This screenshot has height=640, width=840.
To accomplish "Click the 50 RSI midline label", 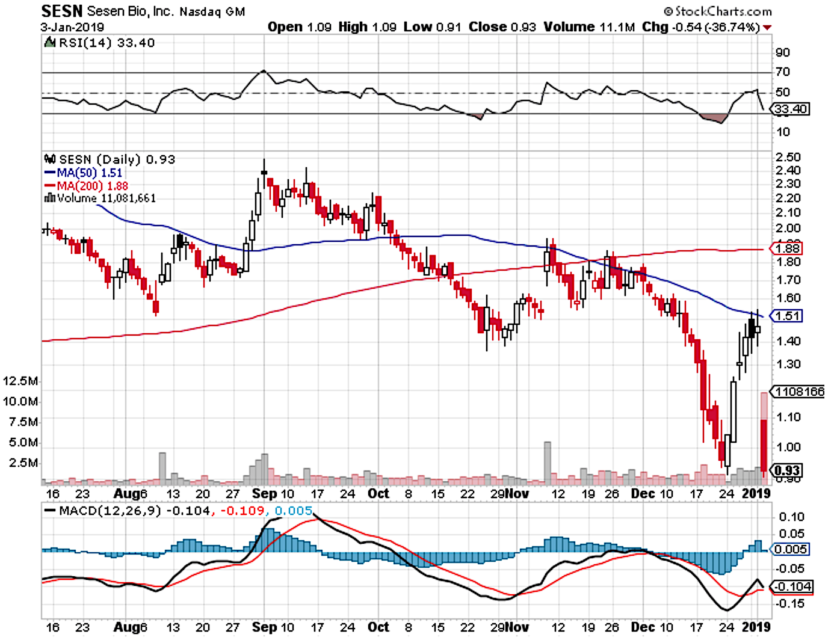I will click(783, 93).
